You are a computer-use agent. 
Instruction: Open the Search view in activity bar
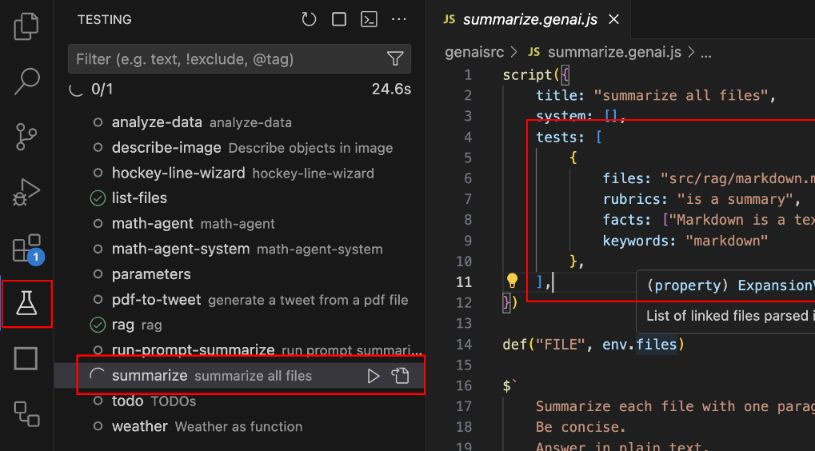point(27,81)
